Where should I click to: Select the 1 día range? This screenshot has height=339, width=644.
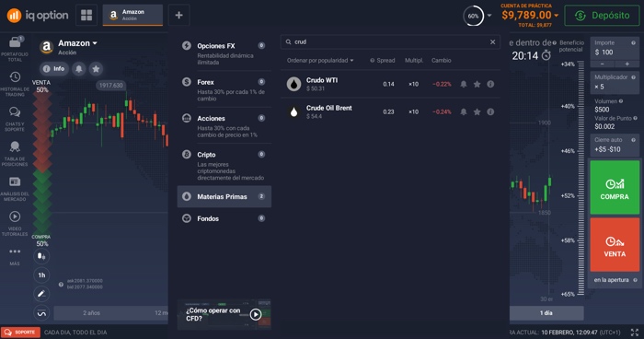click(546, 313)
